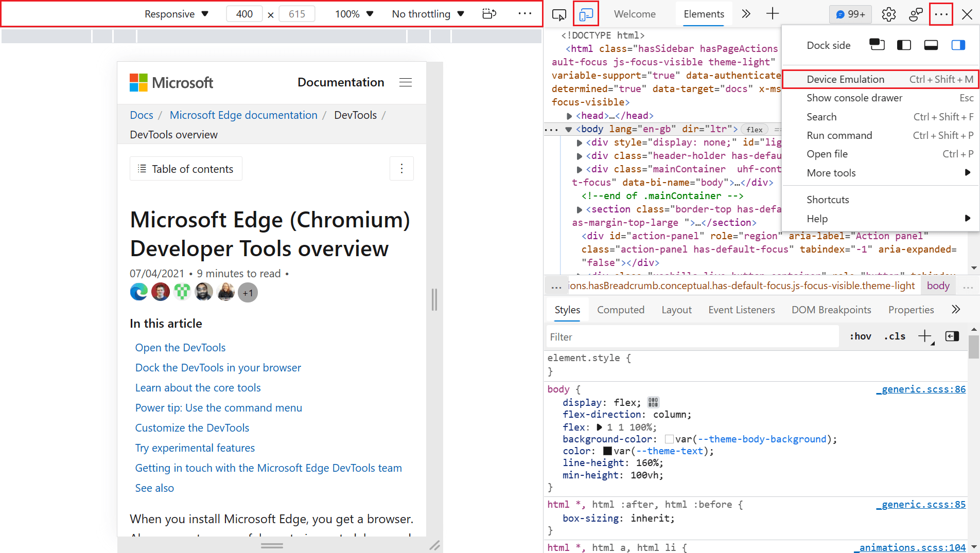This screenshot has width=980, height=553.
Task: Open the Try experimental features link
Action: (195, 448)
